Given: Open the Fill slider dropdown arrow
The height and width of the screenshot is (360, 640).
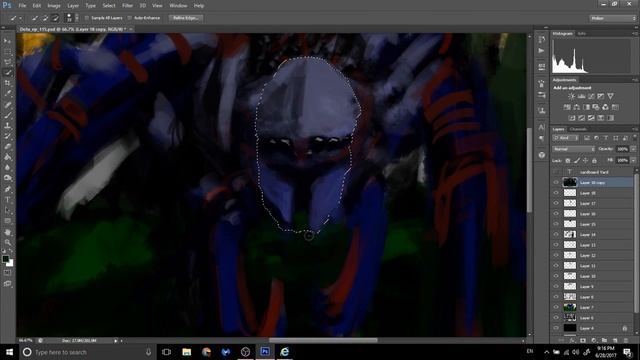Looking at the screenshot, I should [x=633, y=161].
